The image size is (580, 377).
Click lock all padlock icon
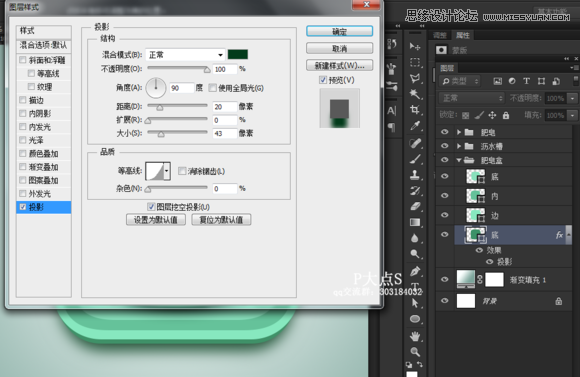coord(506,115)
